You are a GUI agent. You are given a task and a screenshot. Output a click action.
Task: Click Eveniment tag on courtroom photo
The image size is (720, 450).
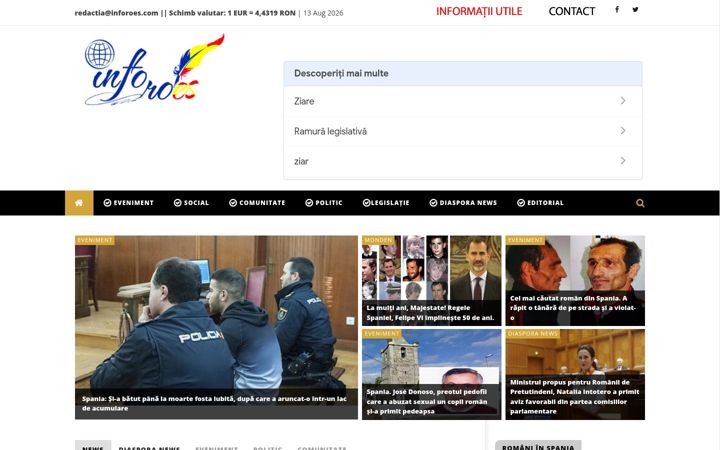click(95, 240)
